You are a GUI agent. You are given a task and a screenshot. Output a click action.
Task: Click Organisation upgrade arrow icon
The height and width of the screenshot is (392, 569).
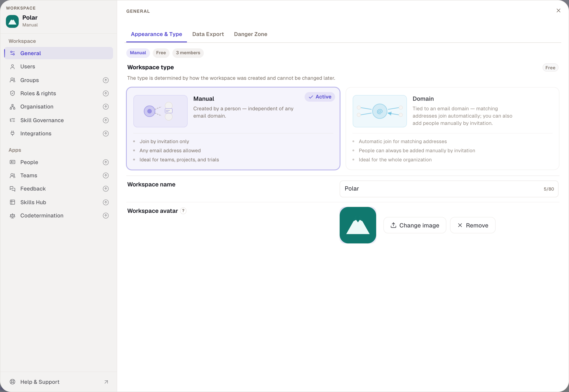click(106, 107)
